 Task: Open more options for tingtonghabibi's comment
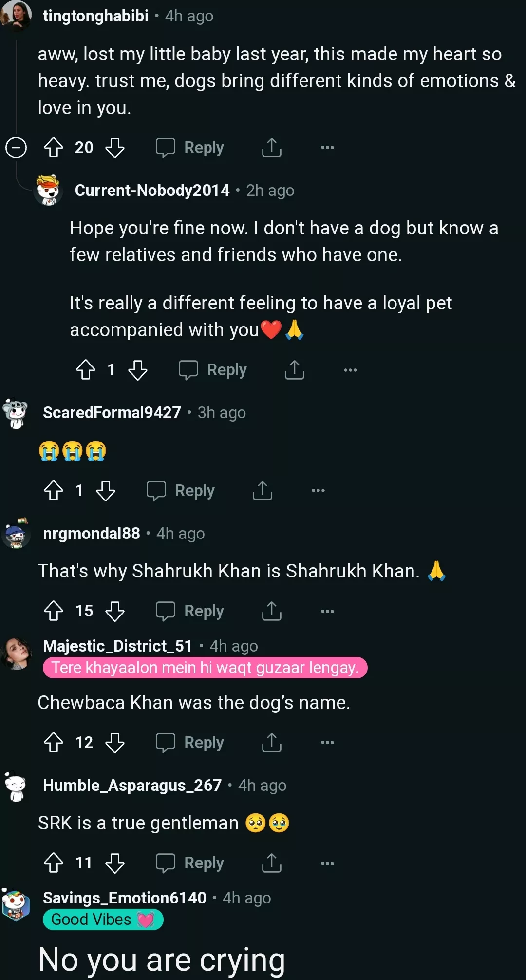(x=327, y=147)
